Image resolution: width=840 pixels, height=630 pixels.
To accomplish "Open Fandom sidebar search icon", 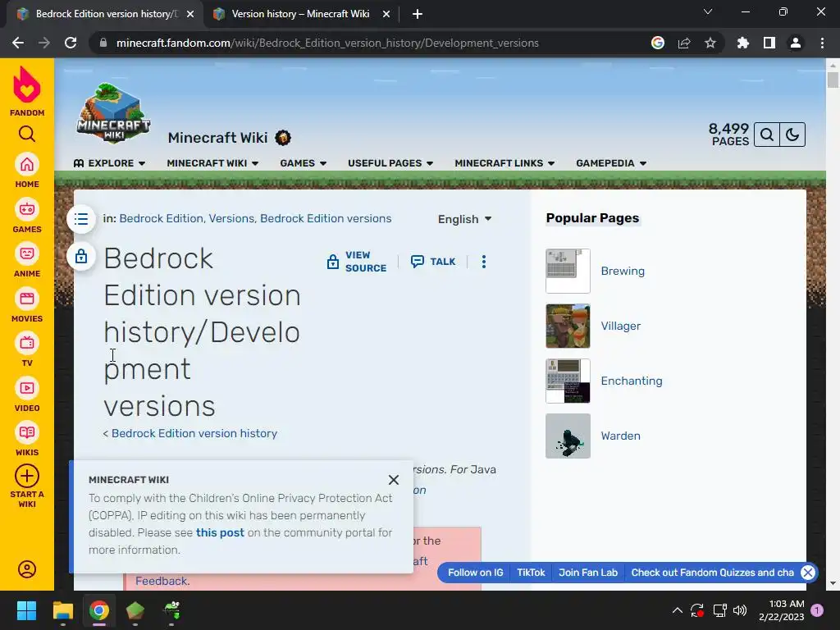I will (27, 134).
